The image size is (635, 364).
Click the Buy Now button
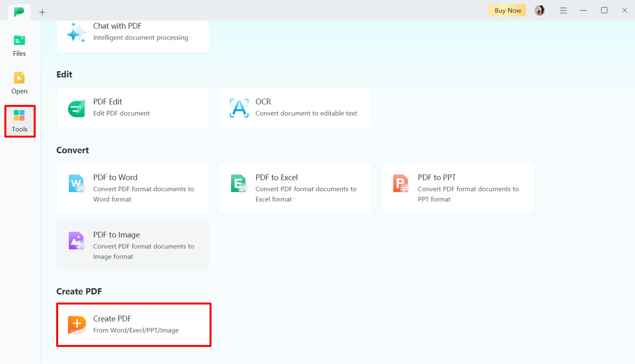tap(508, 10)
